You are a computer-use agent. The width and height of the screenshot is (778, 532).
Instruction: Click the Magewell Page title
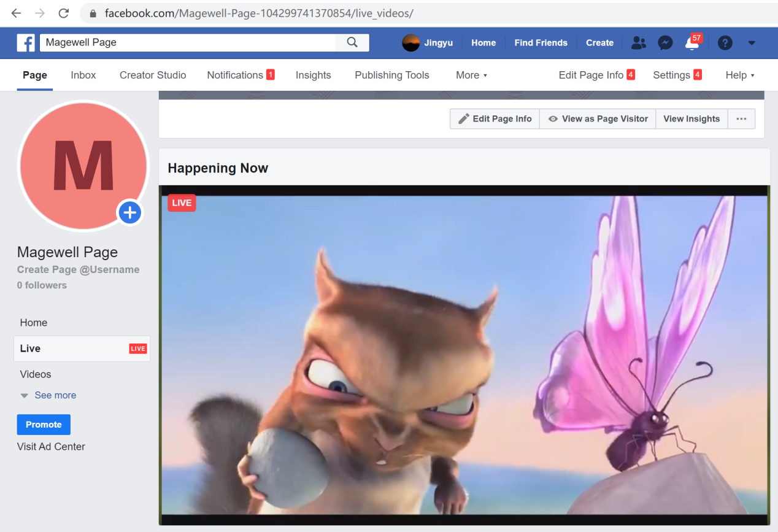coord(67,252)
